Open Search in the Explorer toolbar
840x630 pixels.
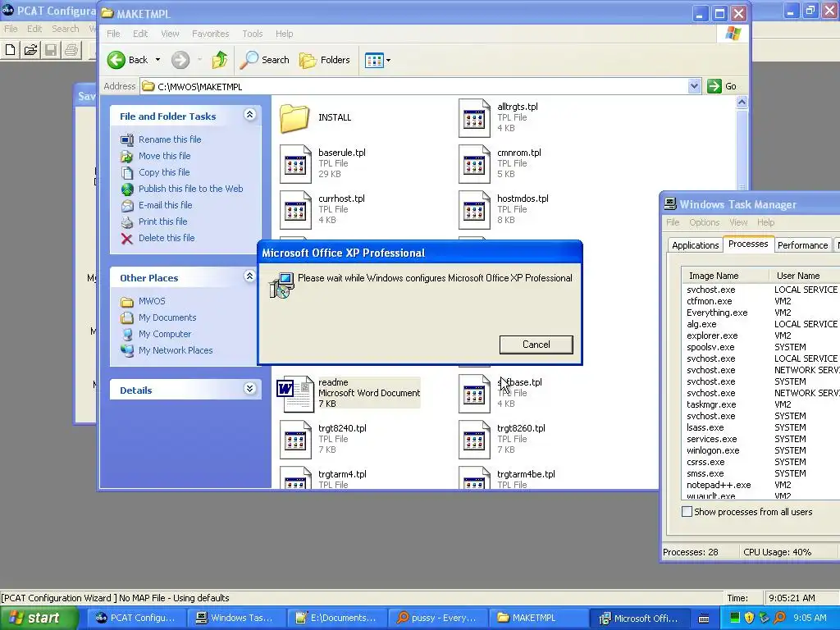click(264, 60)
